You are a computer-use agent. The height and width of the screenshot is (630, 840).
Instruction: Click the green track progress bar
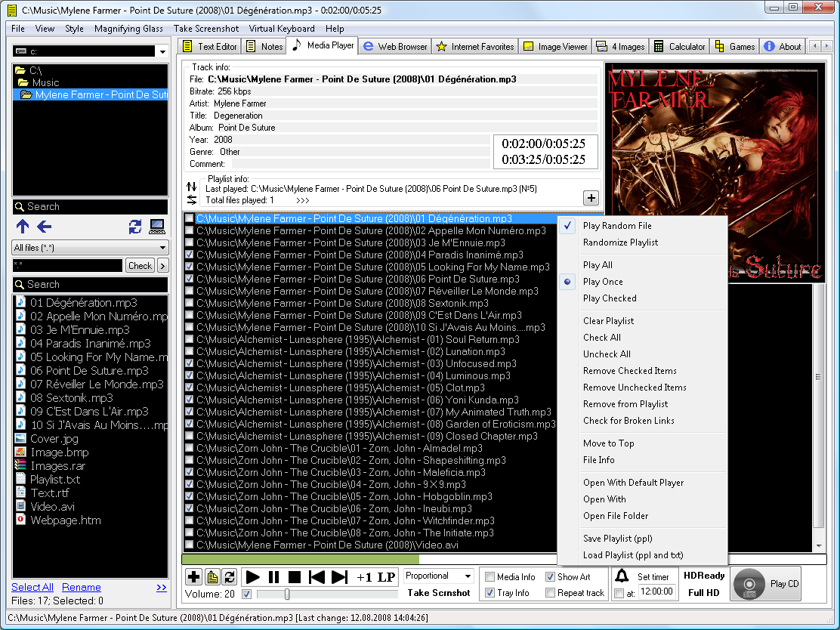[301, 559]
